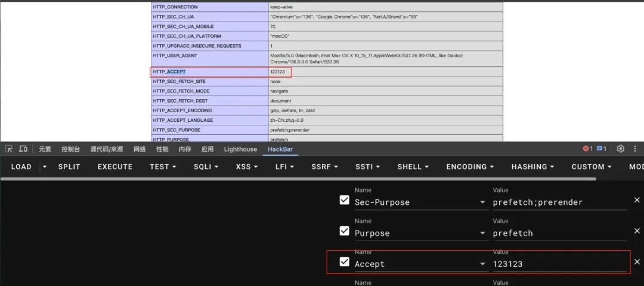The image size is (644, 286).
Task: Uncheck the Accept header checkbox
Action: pos(345,262)
